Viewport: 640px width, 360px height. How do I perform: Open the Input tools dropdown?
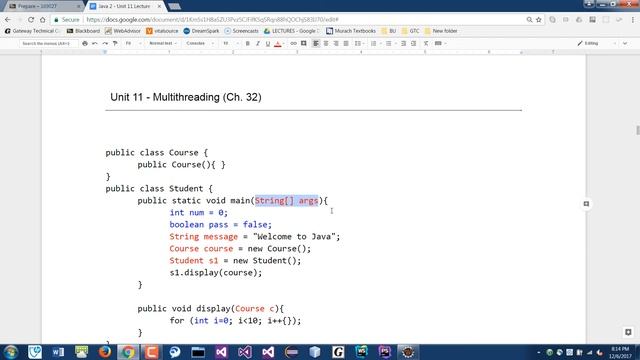(x=440, y=43)
